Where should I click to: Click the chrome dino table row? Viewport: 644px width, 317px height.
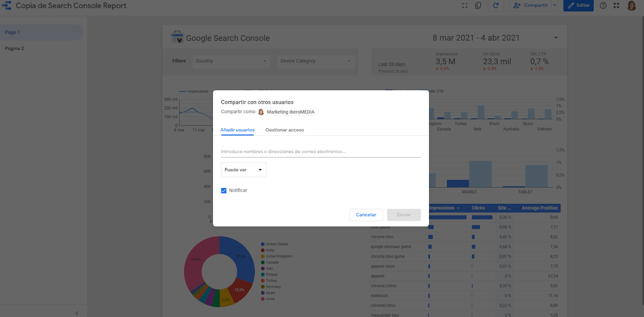point(465,237)
